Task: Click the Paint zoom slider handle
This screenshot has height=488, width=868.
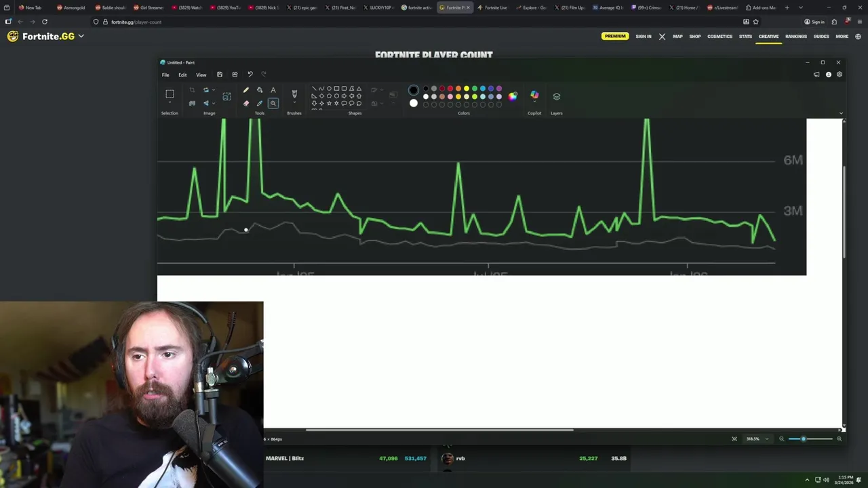Action: 804,439
